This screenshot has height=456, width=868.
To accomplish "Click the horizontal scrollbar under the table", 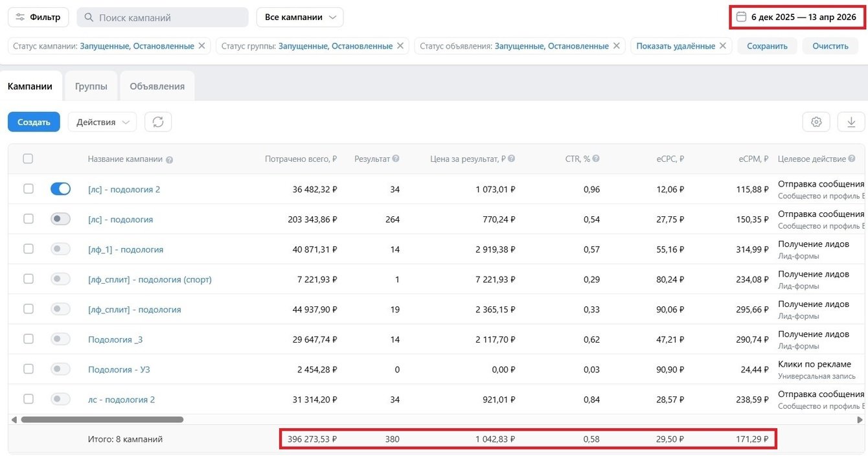I will [x=102, y=420].
